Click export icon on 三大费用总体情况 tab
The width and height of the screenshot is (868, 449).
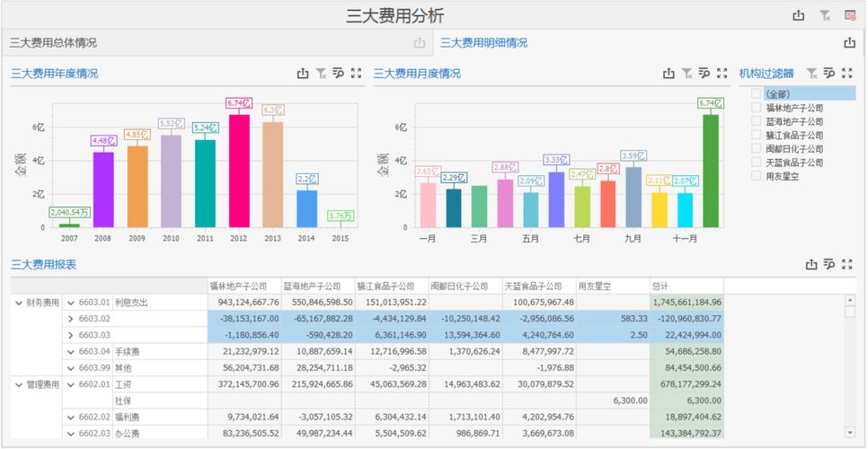(x=420, y=42)
